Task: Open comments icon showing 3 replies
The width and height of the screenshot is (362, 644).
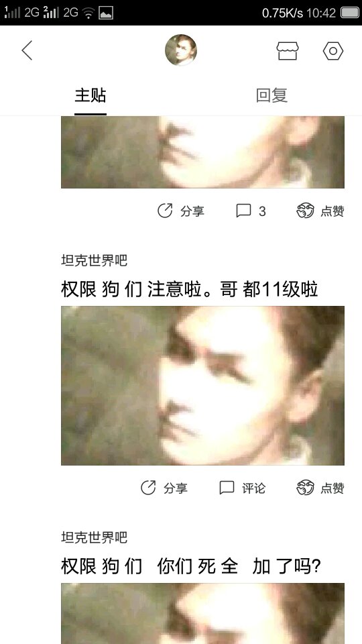Action: pos(251,211)
